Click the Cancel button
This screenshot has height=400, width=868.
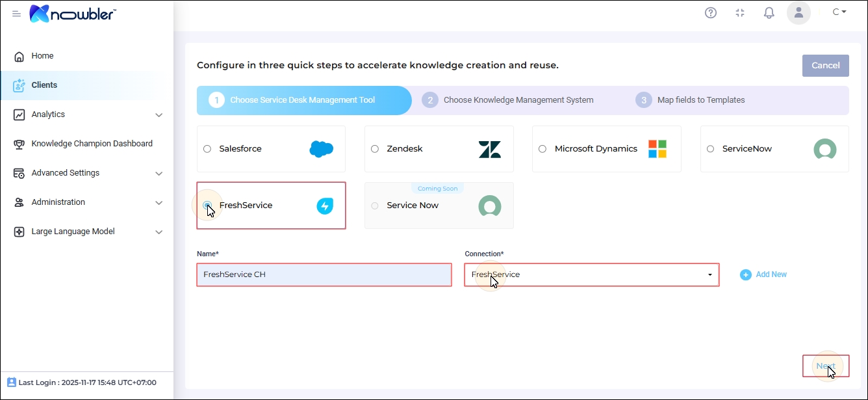pos(825,66)
